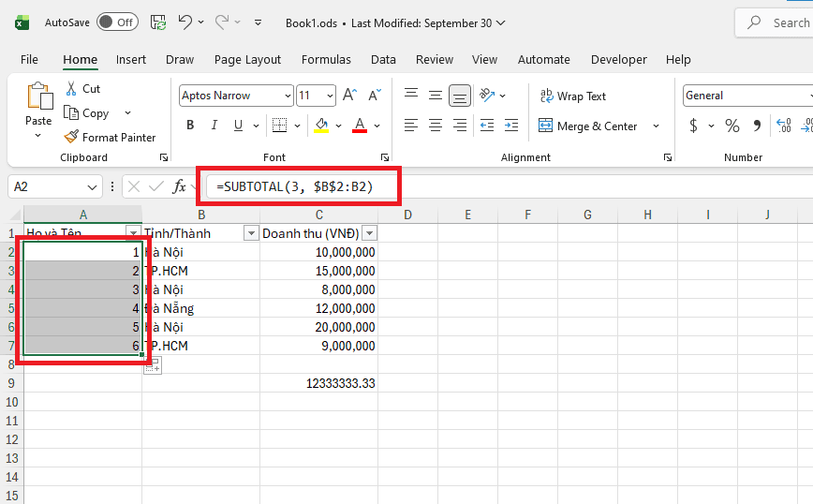Screen dimensions: 813x504
Task: Open the Automate tab
Action: (544, 60)
